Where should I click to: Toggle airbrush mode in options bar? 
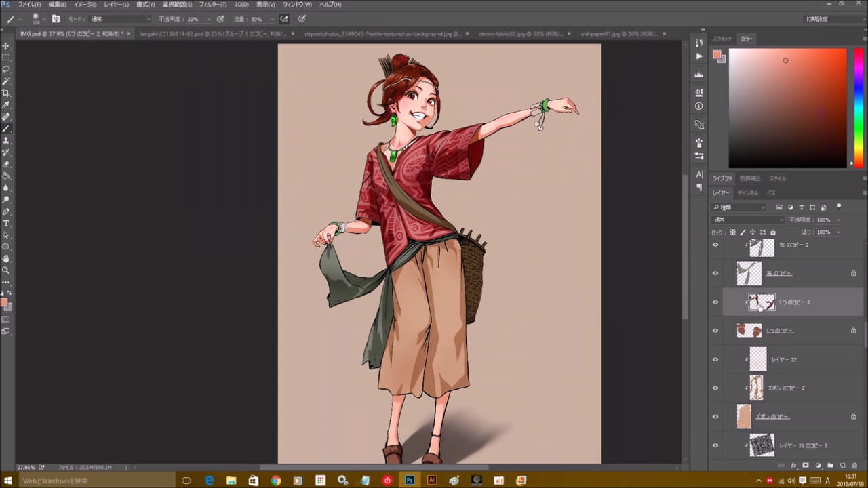point(284,19)
